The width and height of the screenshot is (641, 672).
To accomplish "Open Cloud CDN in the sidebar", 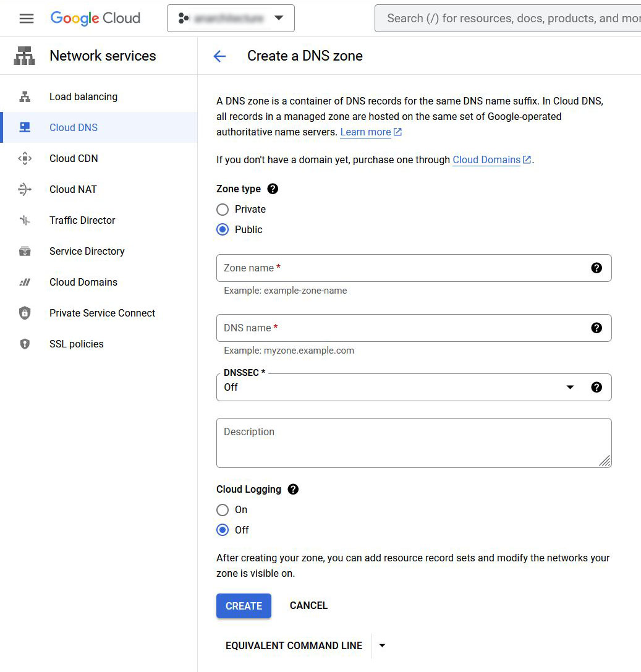I will click(x=98, y=158).
